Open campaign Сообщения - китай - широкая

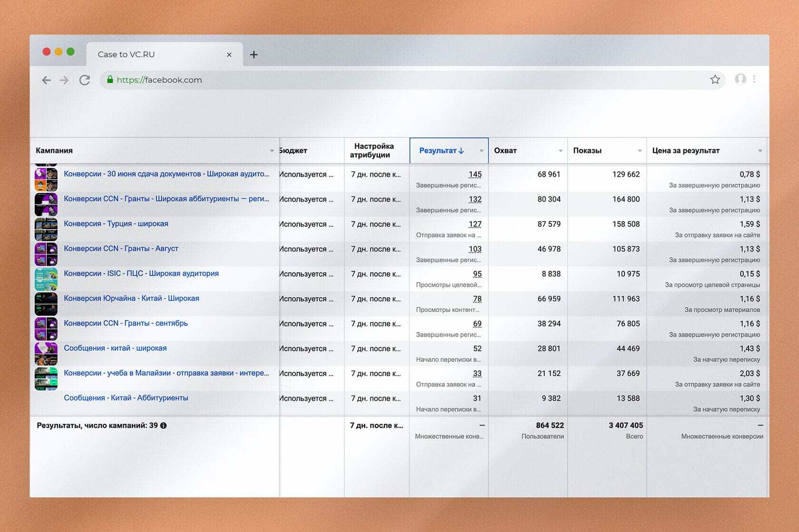[x=115, y=348]
